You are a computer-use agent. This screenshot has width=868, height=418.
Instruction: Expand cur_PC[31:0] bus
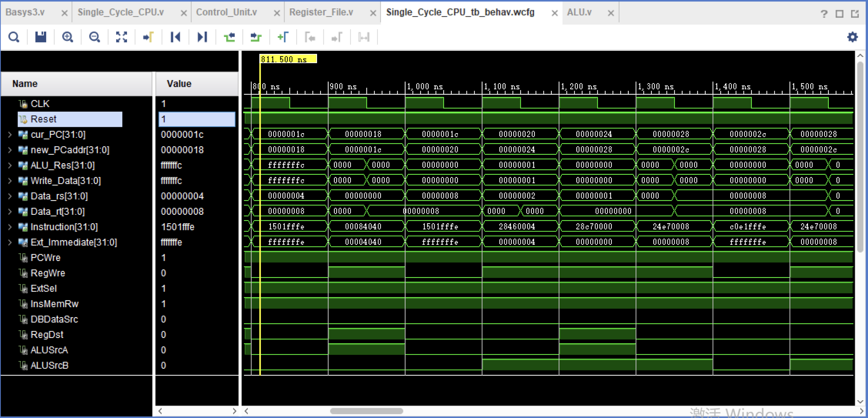(x=10, y=135)
